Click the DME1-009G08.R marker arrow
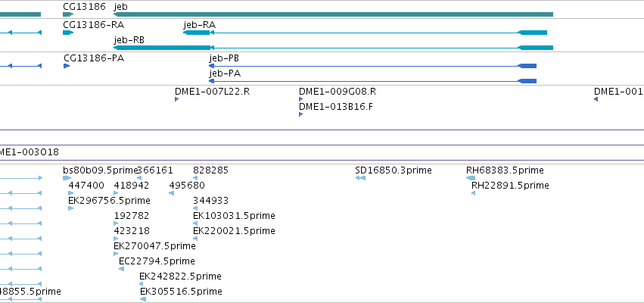Viewport: 644px width, 303px height. tap(300, 99)
